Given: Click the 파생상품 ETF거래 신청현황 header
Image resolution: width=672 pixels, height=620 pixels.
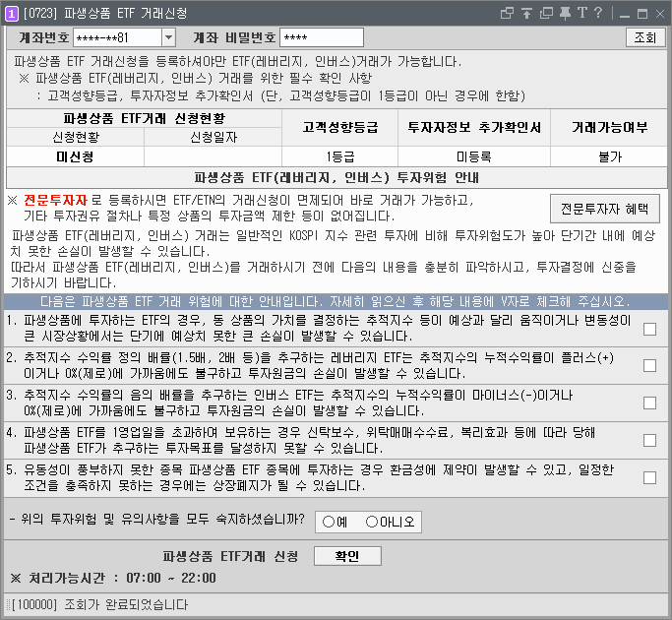Looking at the screenshot, I should click(144, 118).
